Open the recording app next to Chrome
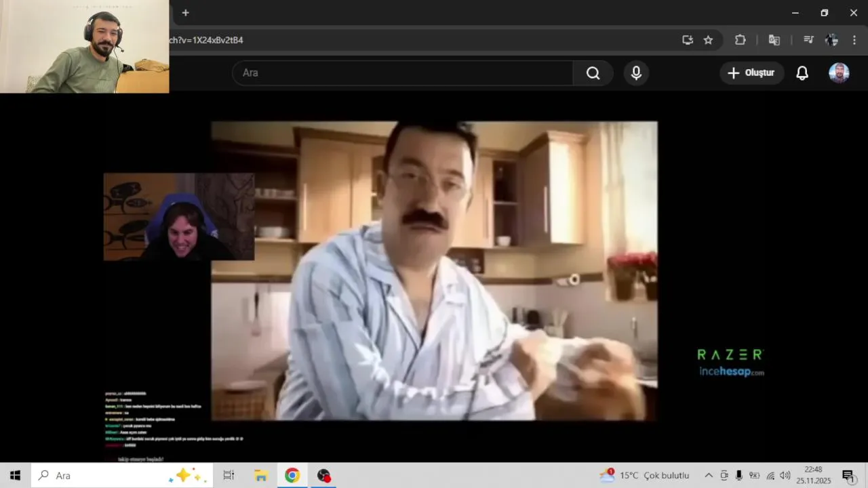This screenshot has width=868, height=488. click(324, 475)
